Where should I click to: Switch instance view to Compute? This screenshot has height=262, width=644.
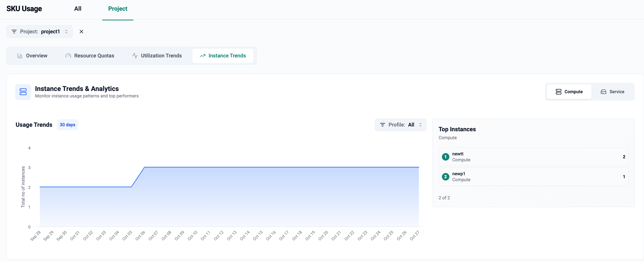(x=569, y=91)
